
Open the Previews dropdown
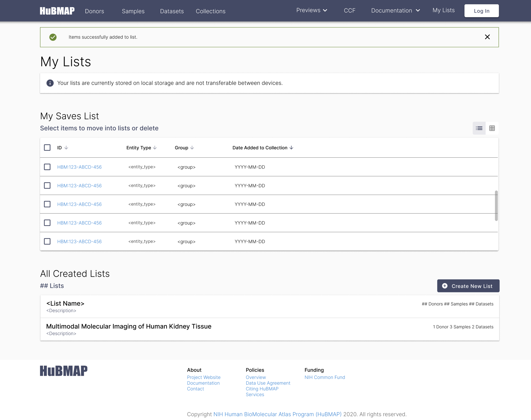pyautogui.click(x=312, y=10)
